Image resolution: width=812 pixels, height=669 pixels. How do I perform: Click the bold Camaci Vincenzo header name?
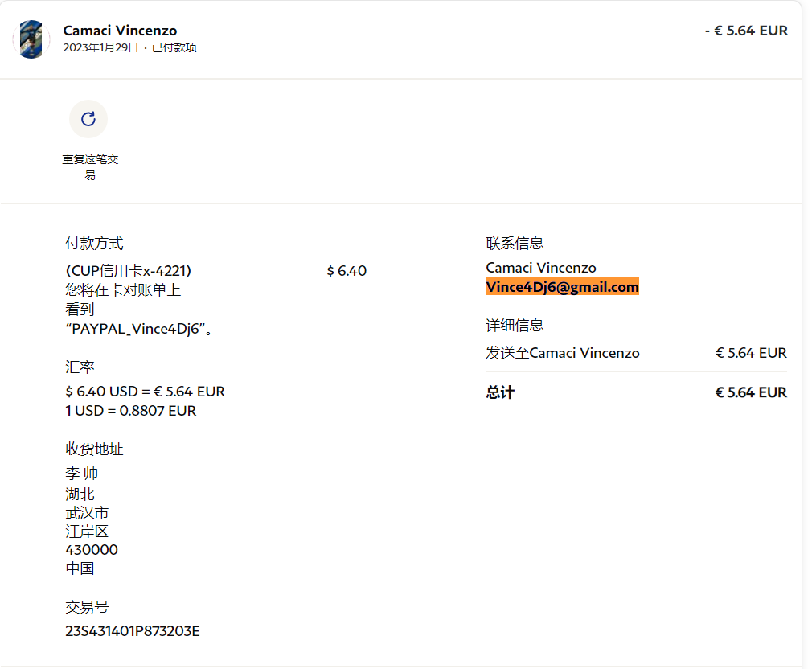pyautogui.click(x=120, y=31)
